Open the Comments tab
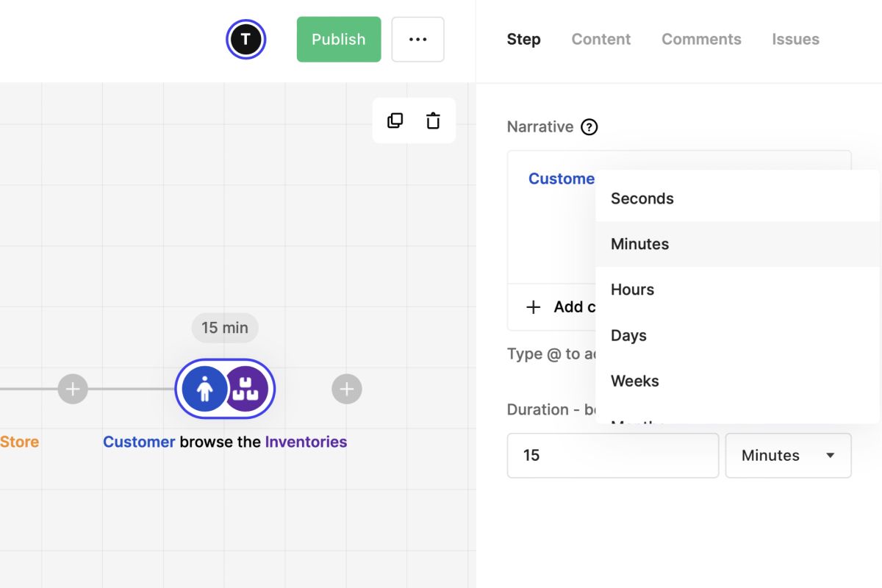This screenshot has width=882, height=588. pyautogui.click(x=701, y=39)
